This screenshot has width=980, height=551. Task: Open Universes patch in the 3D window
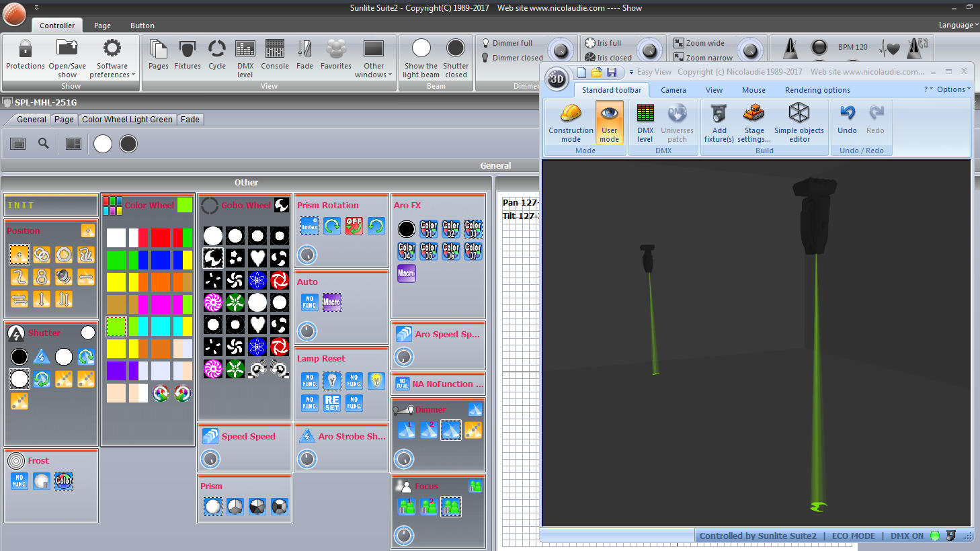coord(677,122)
